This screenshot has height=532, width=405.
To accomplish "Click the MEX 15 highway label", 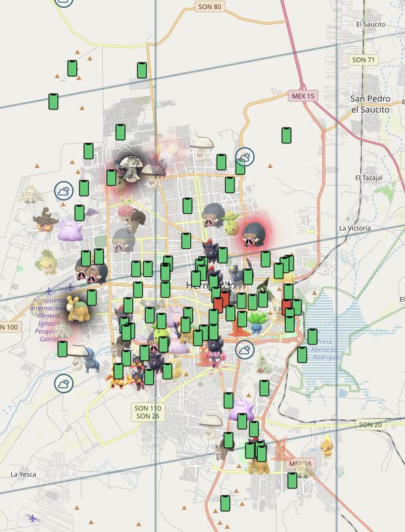I will tap(303, 96).
